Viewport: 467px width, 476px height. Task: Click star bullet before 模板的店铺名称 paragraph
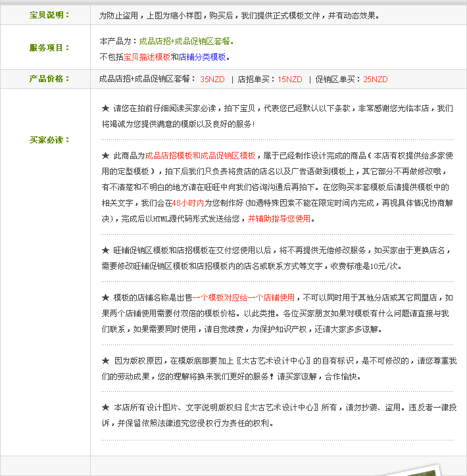[105, 297]
